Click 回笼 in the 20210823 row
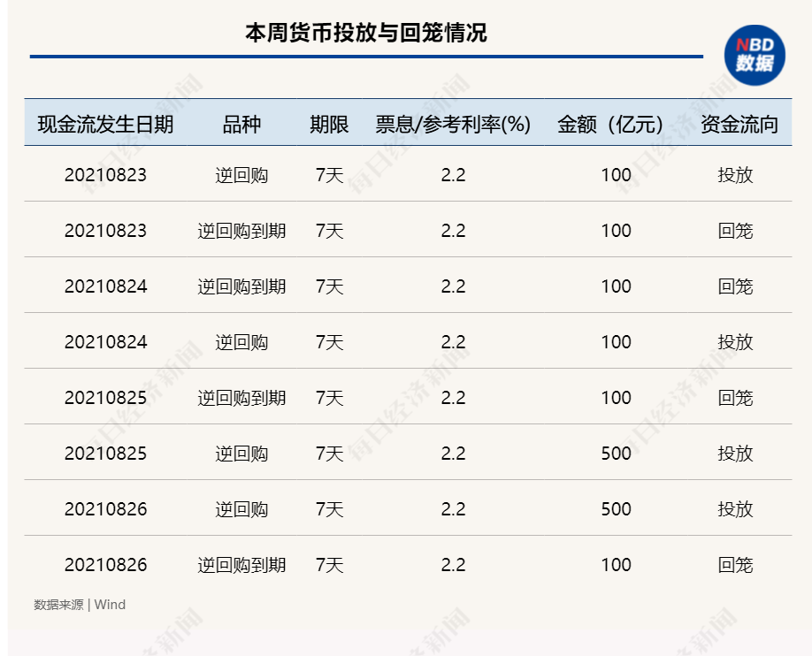 [735, 231]
